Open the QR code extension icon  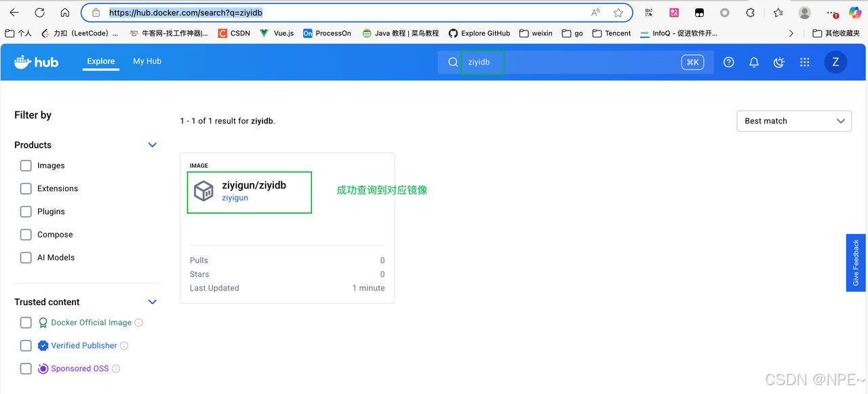[x=649, y=12]
